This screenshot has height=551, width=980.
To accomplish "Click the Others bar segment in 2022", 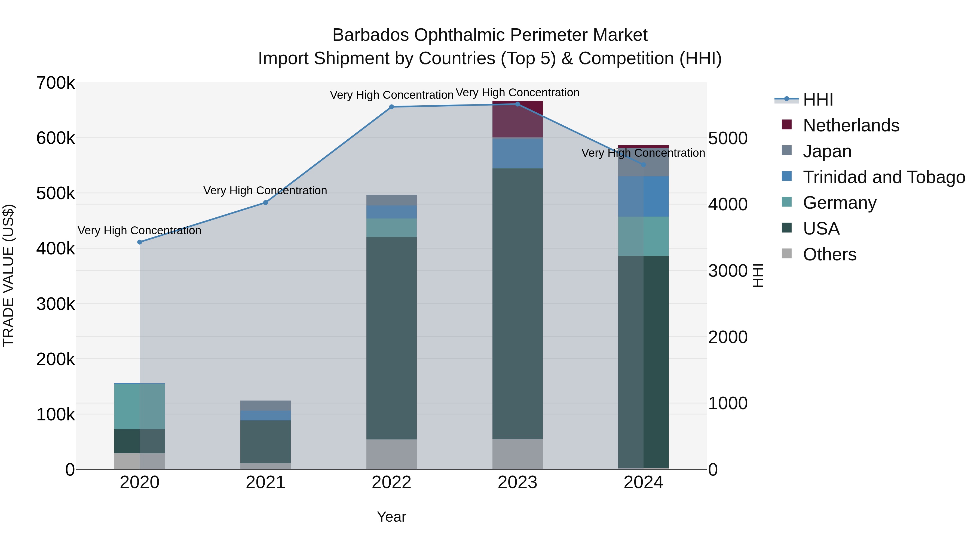I will pyautogui.click(x=391, y=454).
